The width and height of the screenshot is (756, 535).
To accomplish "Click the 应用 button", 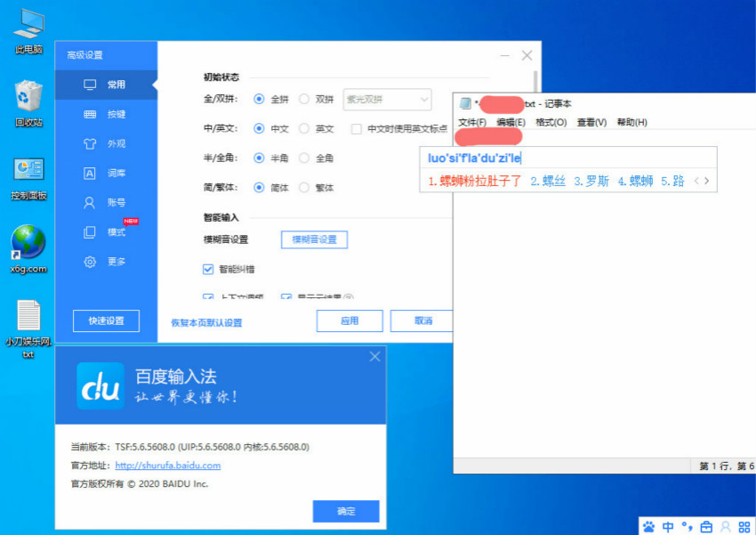I will click(350, 320).
